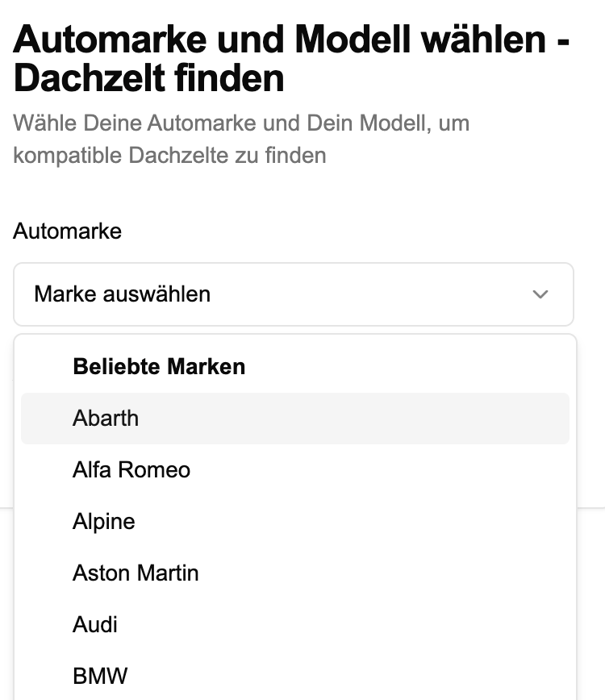Select BMW from the brand list
Image resolution: width=605 pixels, height=700 pixels.
click(295, 676)
